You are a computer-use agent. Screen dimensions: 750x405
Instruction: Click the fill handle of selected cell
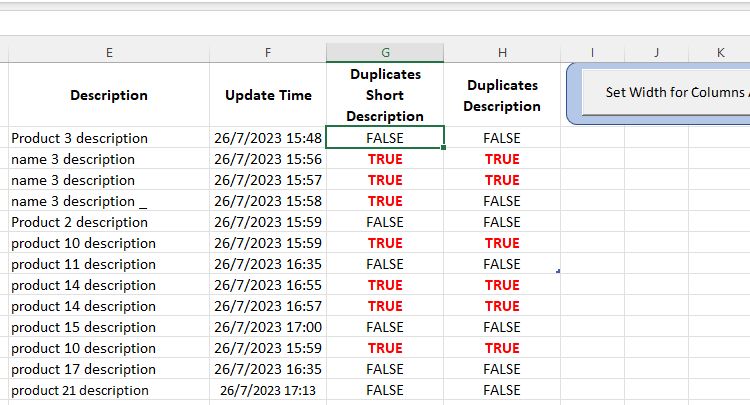click(443, 148)
